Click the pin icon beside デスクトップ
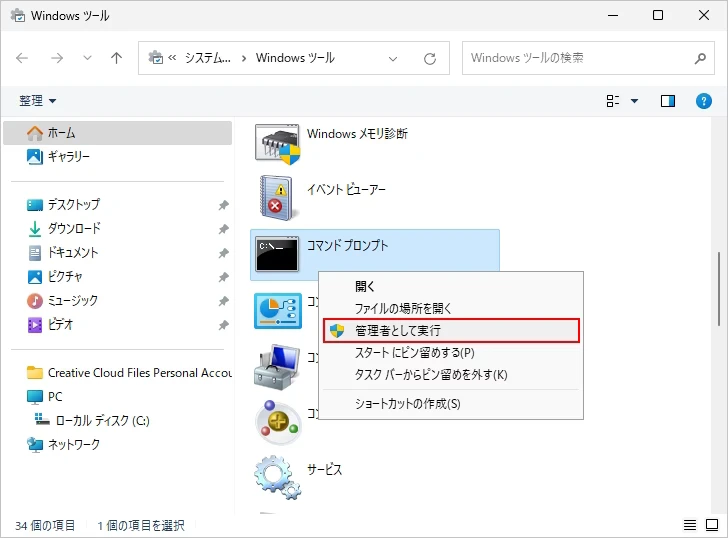 pyautogui.click(x=224, y=205)
